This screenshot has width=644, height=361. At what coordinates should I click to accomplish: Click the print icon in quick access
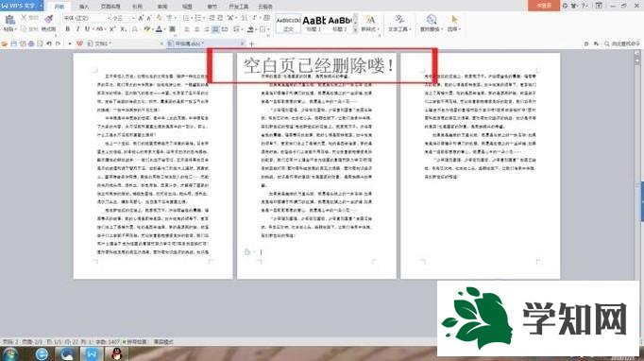[x=31, y=43]
